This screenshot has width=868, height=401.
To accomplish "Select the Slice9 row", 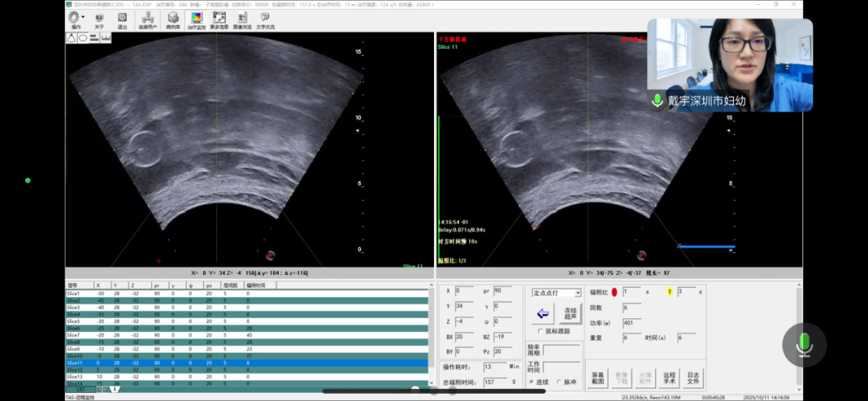I will click(247, 349).
